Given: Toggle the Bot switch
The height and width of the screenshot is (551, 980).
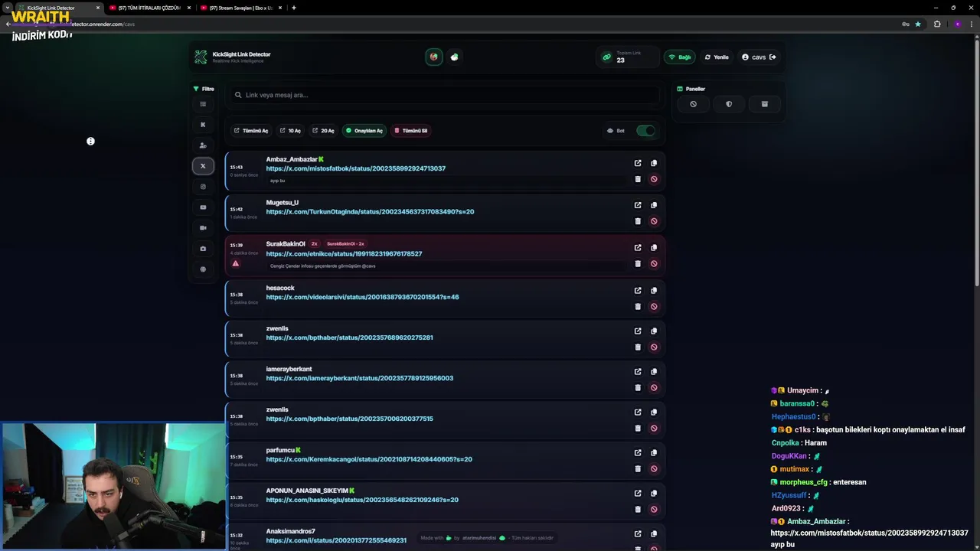Looking at the screenshot, I should tap(645, 130).
